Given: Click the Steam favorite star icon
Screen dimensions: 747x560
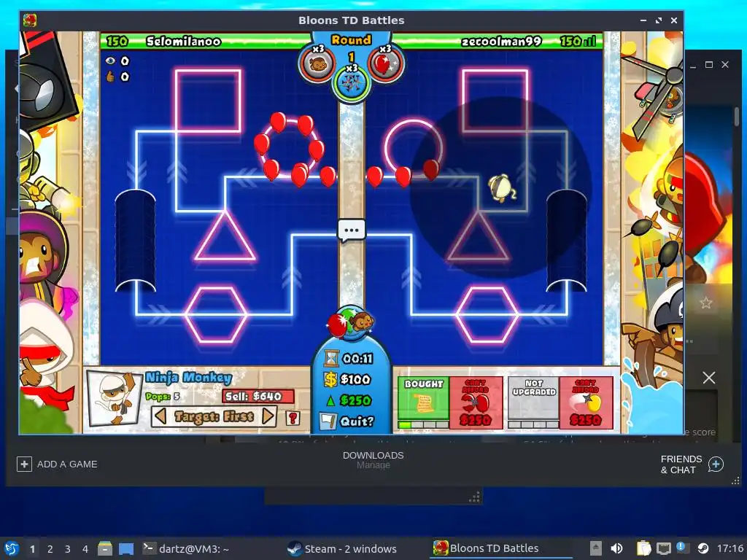Looking at the screenshot, I should [x=706, y=303].
